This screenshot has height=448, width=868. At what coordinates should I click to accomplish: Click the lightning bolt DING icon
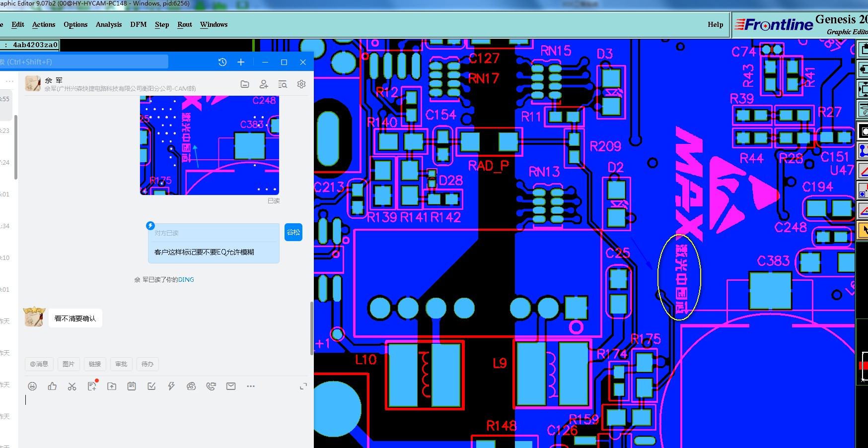pyautogui.click(x=171, y=386)
